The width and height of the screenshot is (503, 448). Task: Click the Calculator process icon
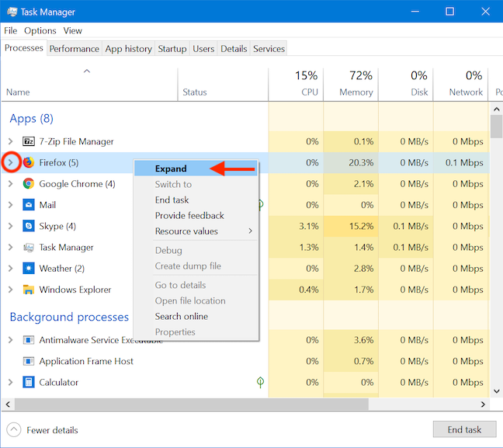click(29, 382)
